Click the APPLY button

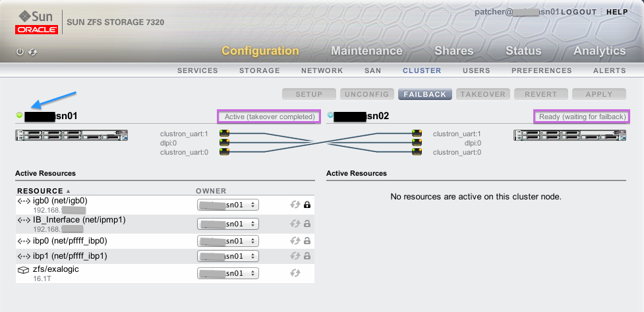pyautogui.click(x=599, y=94)
